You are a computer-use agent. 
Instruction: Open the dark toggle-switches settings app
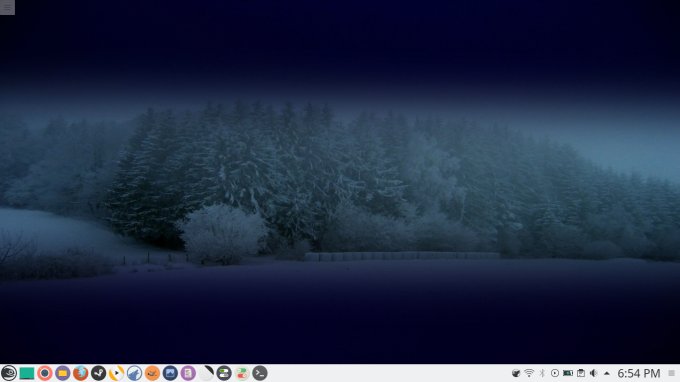[224, 373]
